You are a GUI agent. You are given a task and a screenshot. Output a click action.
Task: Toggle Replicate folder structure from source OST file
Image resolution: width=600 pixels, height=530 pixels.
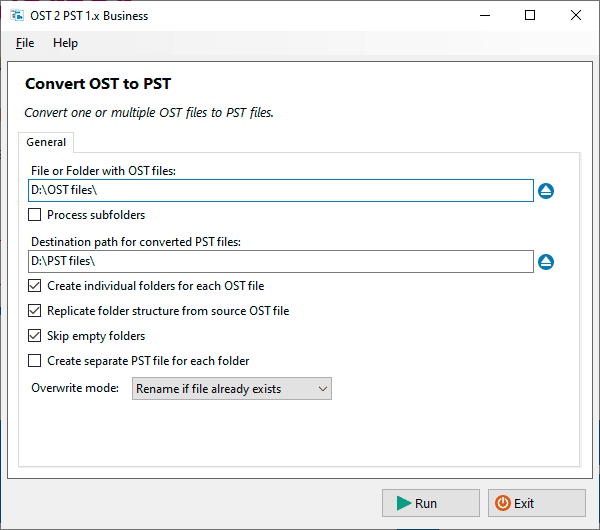coord(35,311)
